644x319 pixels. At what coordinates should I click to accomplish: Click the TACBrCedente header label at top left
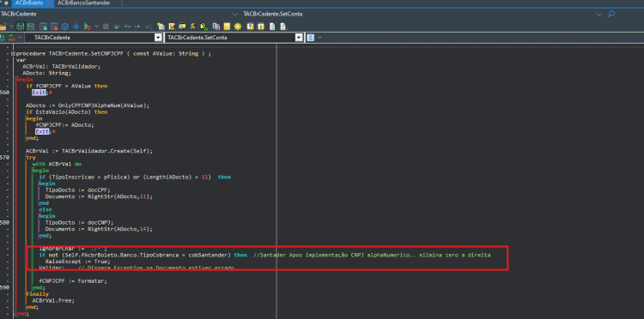pos(19,14)
